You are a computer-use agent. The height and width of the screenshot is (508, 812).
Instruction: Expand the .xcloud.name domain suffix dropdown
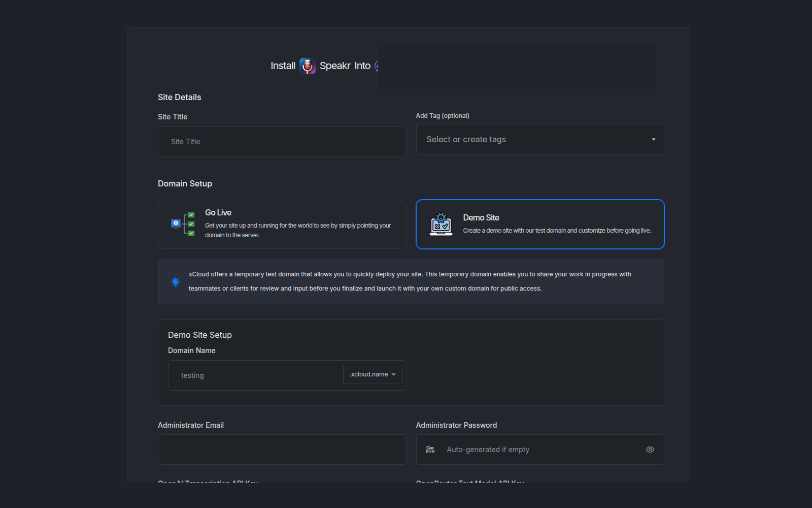coord(373,374)
